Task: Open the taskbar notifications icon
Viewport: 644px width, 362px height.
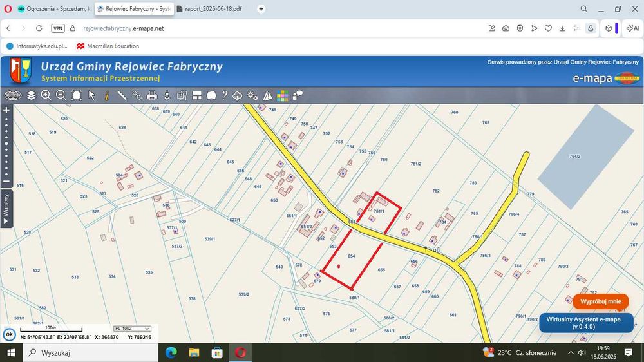Action: pos(629,352)
